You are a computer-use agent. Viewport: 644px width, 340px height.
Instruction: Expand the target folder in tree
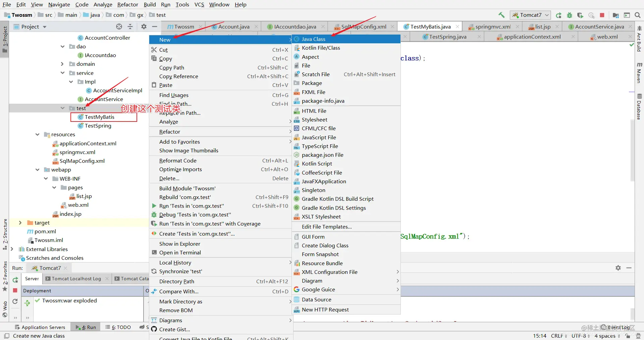20,223
